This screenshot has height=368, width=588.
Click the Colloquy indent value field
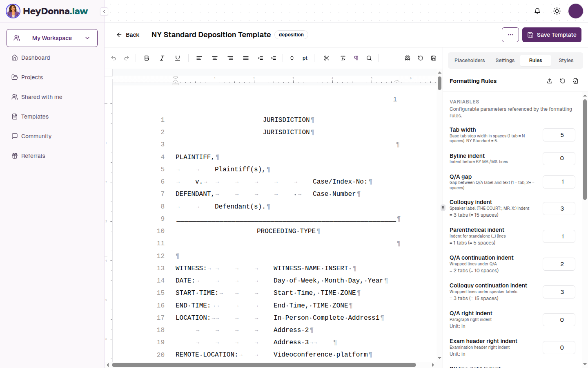[559, 209]
